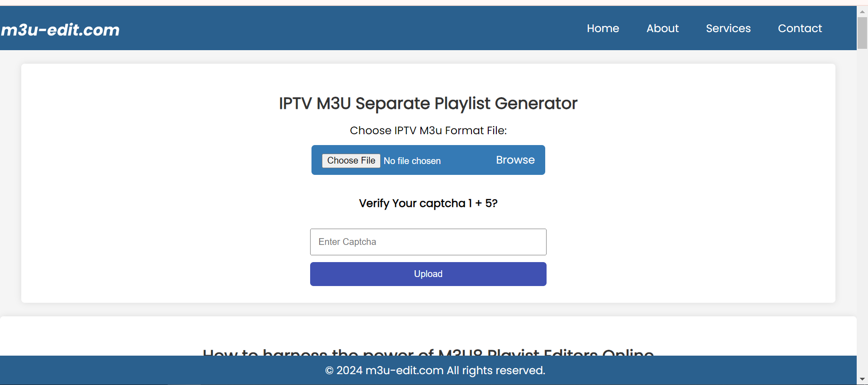Click the footer copyright notice

coord(435,371)
